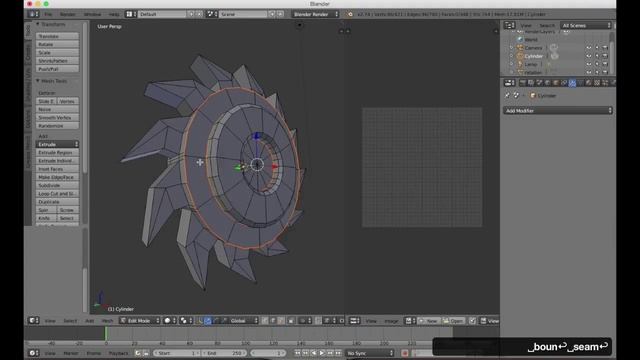Viewport: 640px width, 360px height.
Task: Open the No Sync playback dropdown
Action: tap(370, 353)
